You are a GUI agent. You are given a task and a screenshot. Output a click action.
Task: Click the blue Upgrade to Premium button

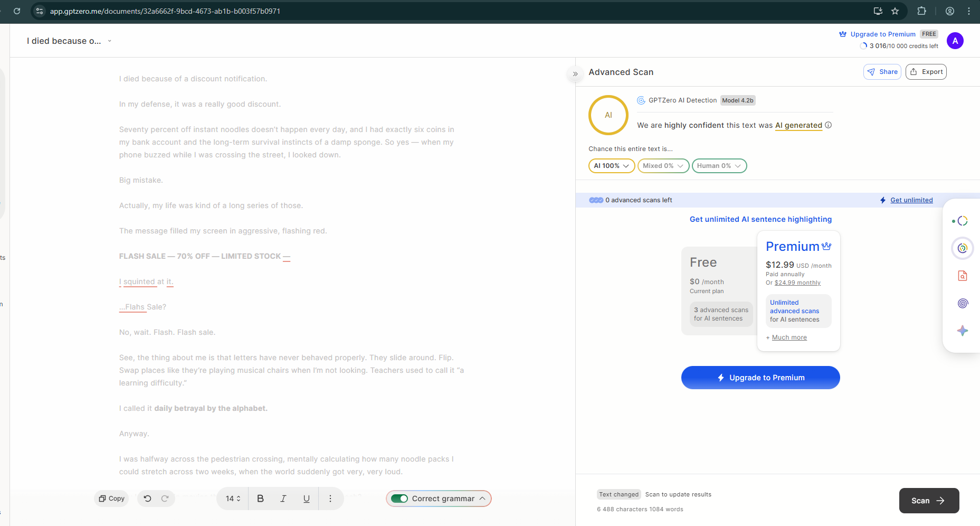(760, 378)
